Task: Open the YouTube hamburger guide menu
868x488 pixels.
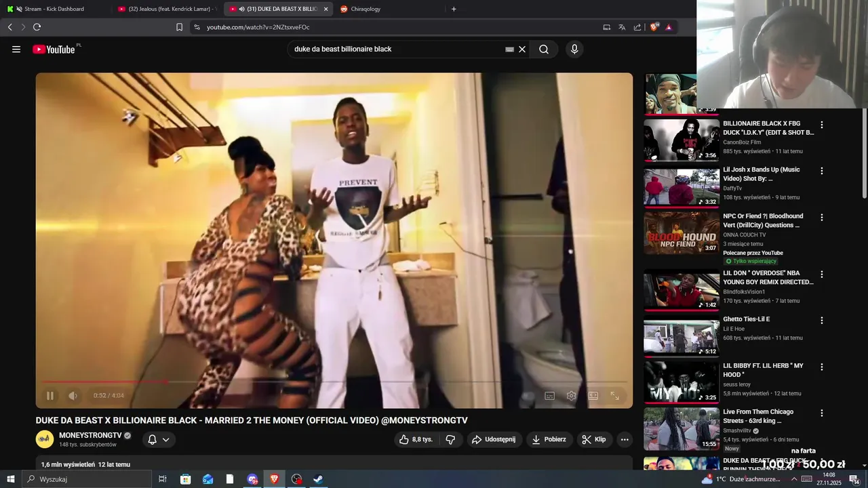Action: point(16,49)
